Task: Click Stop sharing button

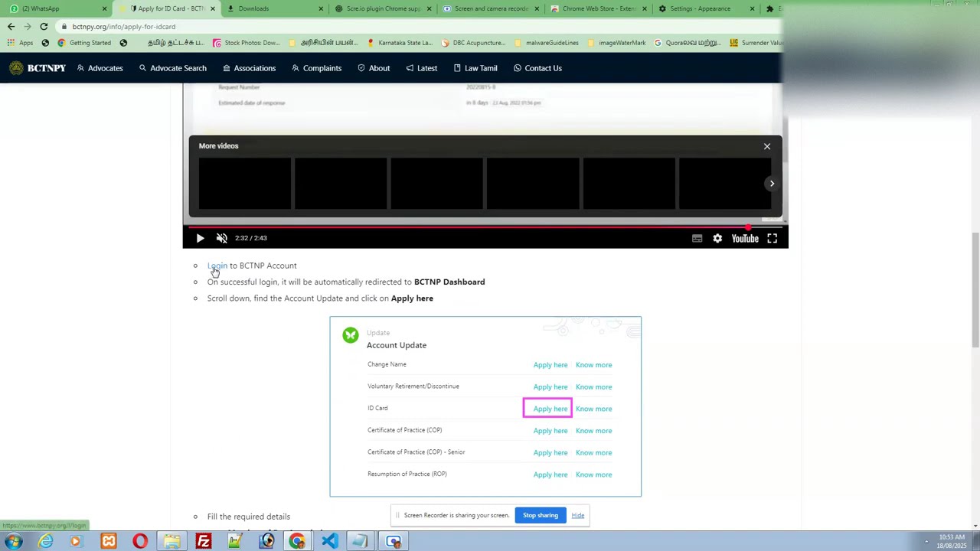Action: (x=541, y=515)
